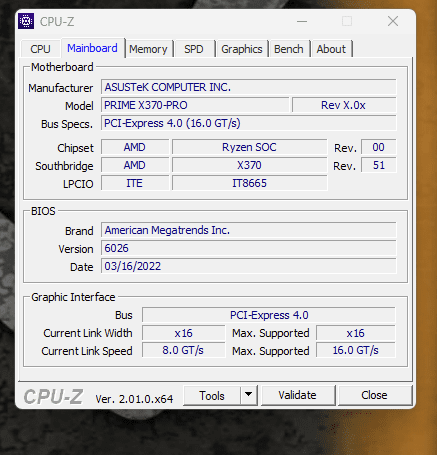Click the Max. Supported x16 link width value

356,333
